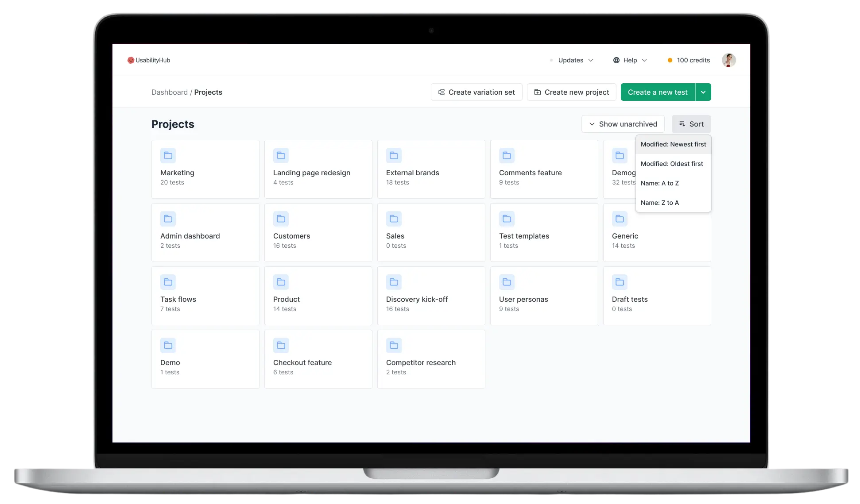Open the user avatar profile picture
The image size is (860, 504).
(728, 60)
